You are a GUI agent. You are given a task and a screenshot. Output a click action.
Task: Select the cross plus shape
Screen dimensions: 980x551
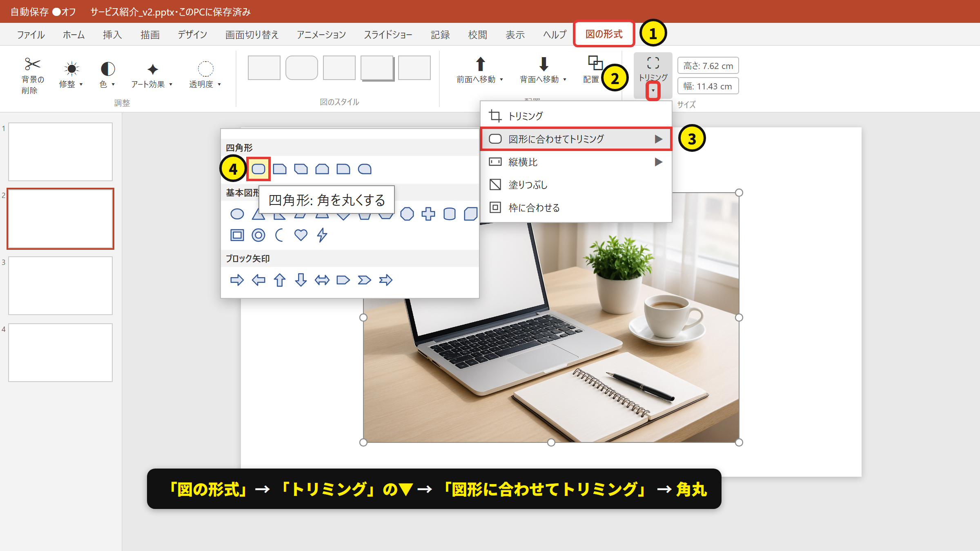pyautogui.click(x=428, y=214)
